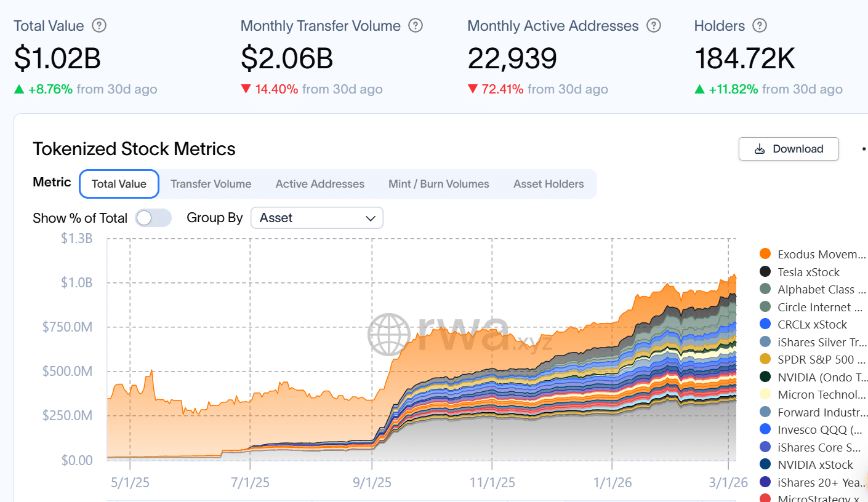
Task: Select the Active Addresses metric tab
Action: [x=319, y=184]
